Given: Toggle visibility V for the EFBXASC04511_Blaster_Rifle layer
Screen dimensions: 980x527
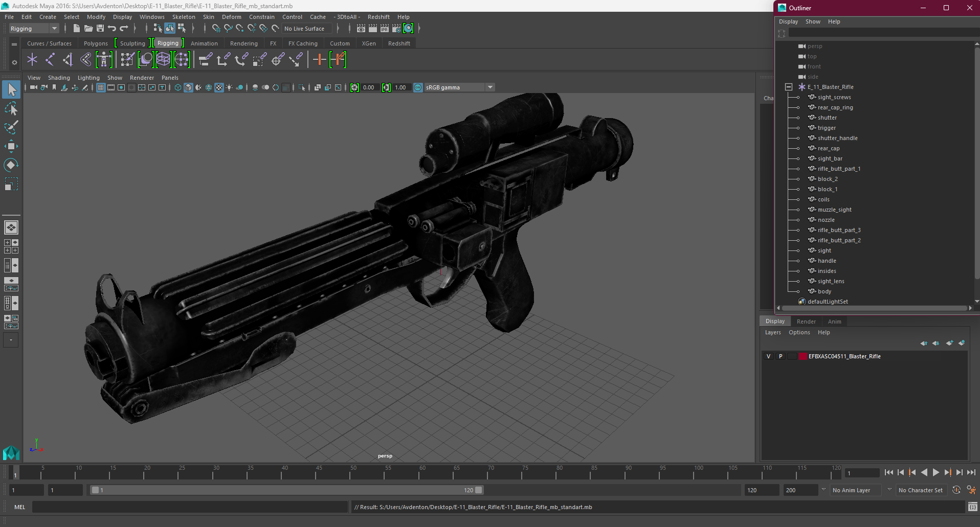Looking at the screenshot, I should [x=768, y=356].
